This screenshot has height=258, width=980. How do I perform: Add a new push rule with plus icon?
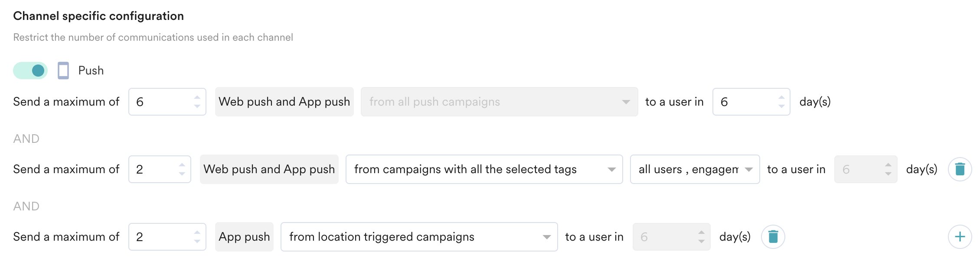point(960,237)
